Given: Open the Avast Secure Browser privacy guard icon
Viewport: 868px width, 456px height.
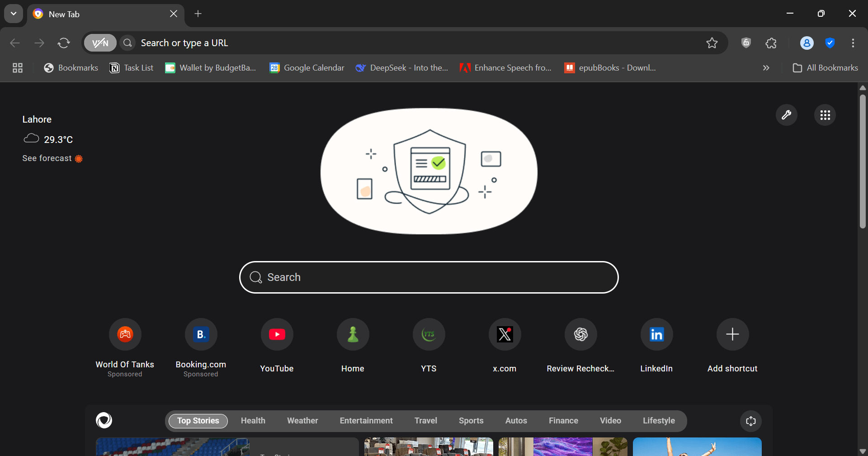Looking at the screenshot, I should 746,43.
